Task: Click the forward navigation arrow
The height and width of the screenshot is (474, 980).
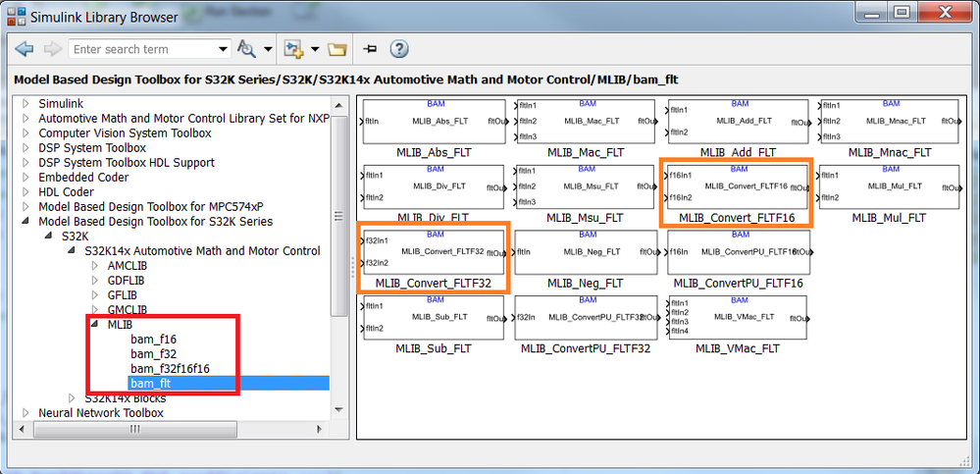Action: 53,49
